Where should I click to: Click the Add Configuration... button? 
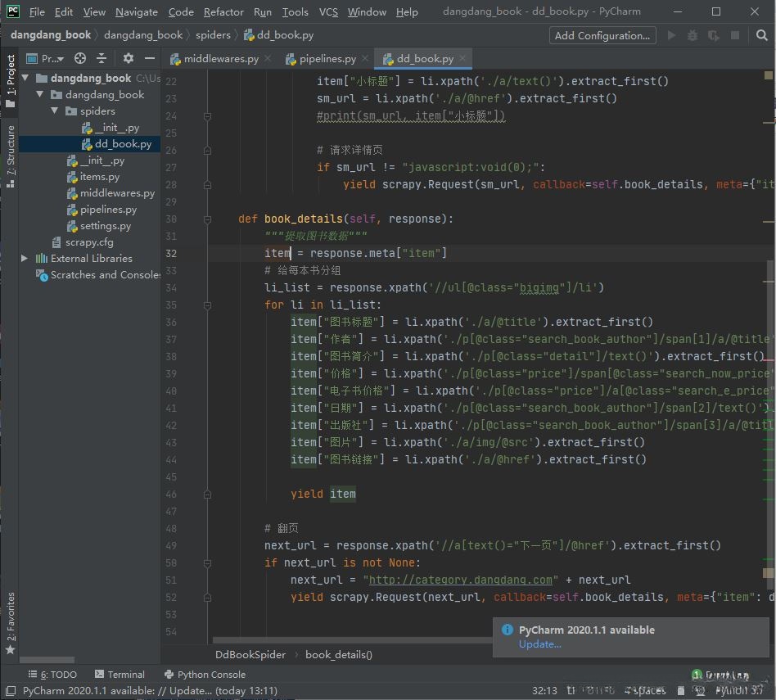(x=602, y=35)
